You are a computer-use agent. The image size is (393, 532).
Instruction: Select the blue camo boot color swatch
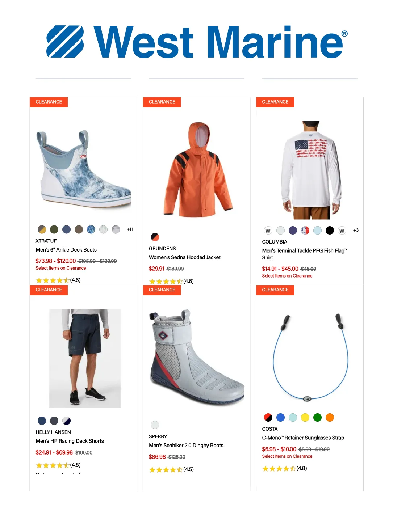tap(91, 229)
